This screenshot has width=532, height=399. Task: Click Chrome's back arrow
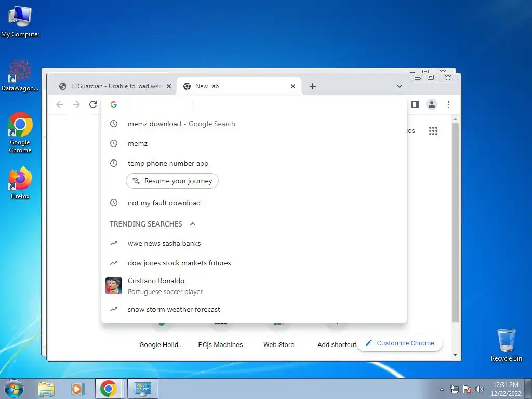coord(60,104)
